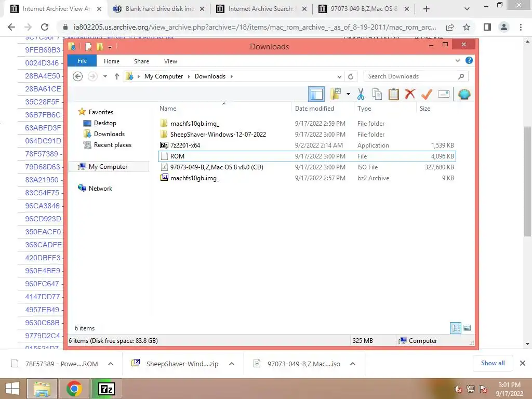532x399 pixels.
Task: Click the Paste clipboard icon
Action: tap(394, 94)
